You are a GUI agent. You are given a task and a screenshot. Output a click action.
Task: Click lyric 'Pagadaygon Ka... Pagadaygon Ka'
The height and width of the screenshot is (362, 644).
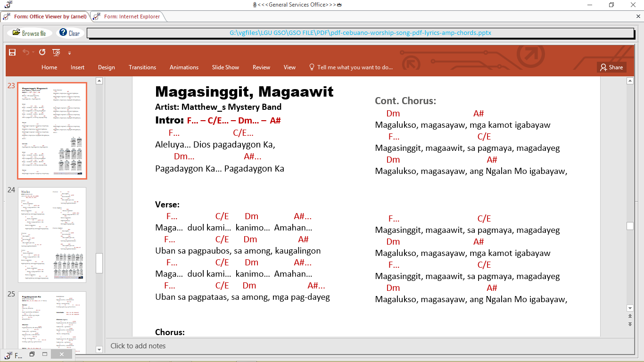click(x=220, y=168)
